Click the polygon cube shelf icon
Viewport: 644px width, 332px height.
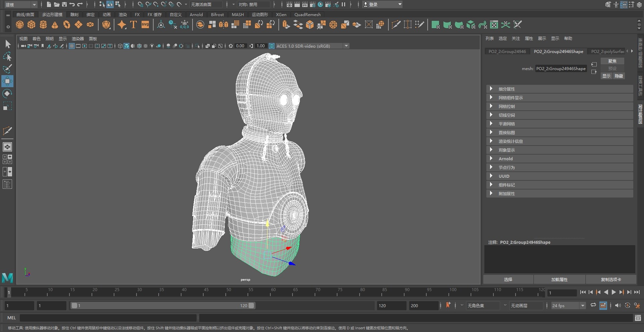coord(32,25)
